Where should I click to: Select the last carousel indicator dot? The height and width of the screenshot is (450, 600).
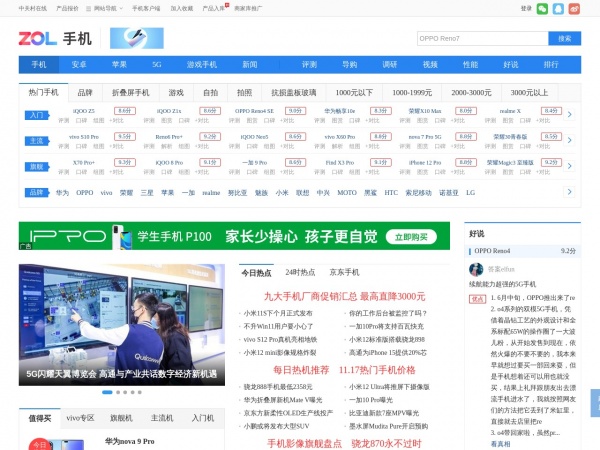coord(140,392)
